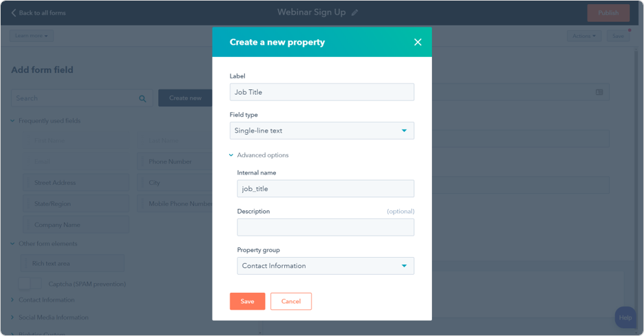Save the new property
The height and width of the screenshot is (336, 644).
(247, 301)
